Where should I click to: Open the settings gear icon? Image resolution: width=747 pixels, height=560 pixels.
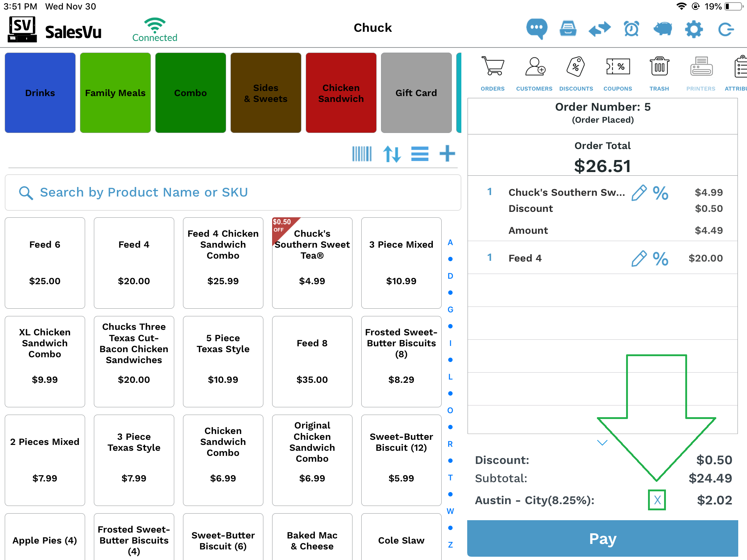click(694, 29)
